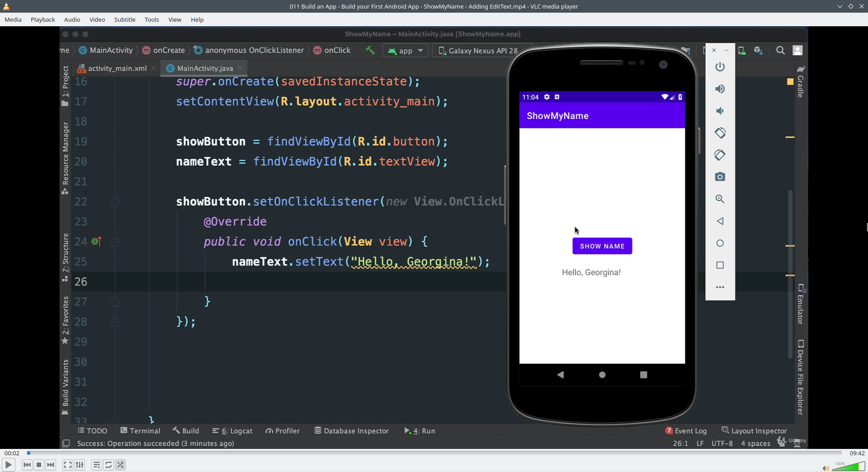
Task: Open the Subtitle menu
Action: point(125,19)
